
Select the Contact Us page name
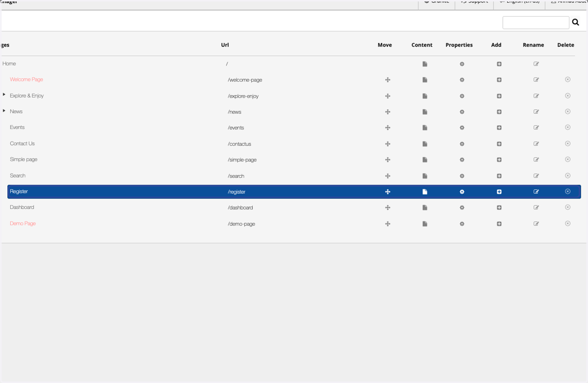point(22,143)
